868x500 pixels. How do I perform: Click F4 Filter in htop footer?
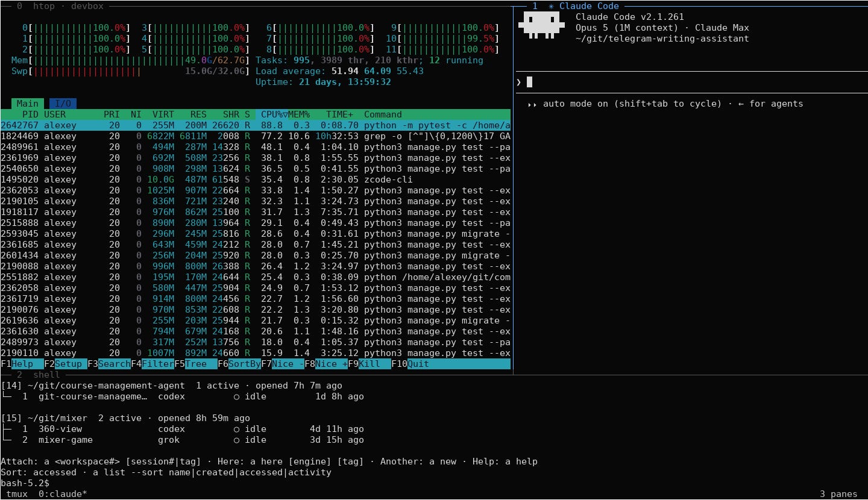coord(153,364)
